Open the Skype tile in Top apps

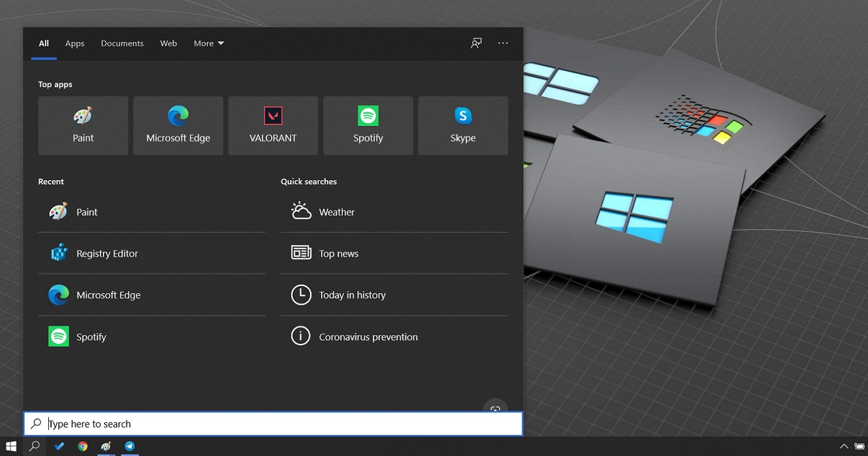[x=463, y=125]
